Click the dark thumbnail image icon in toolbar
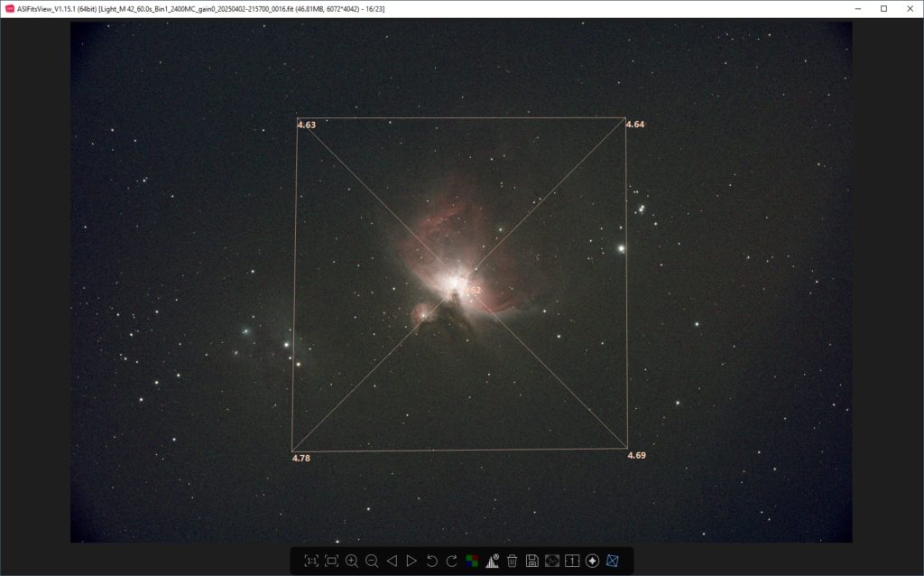The image size is (924, 576). 552,561
